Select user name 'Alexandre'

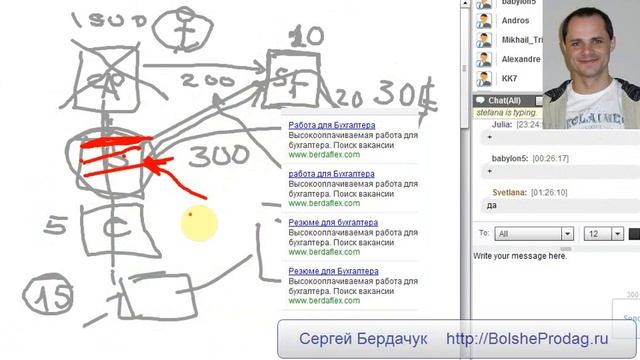pos(521,59)
